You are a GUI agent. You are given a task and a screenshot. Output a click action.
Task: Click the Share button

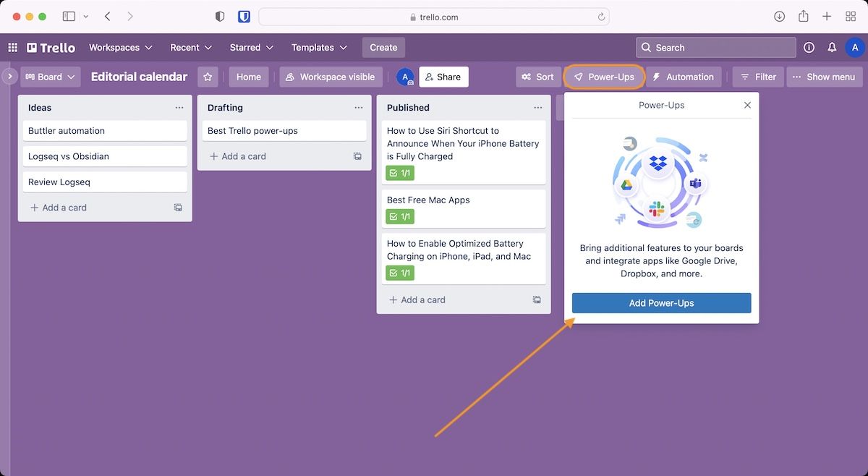(x=443, y=77)
